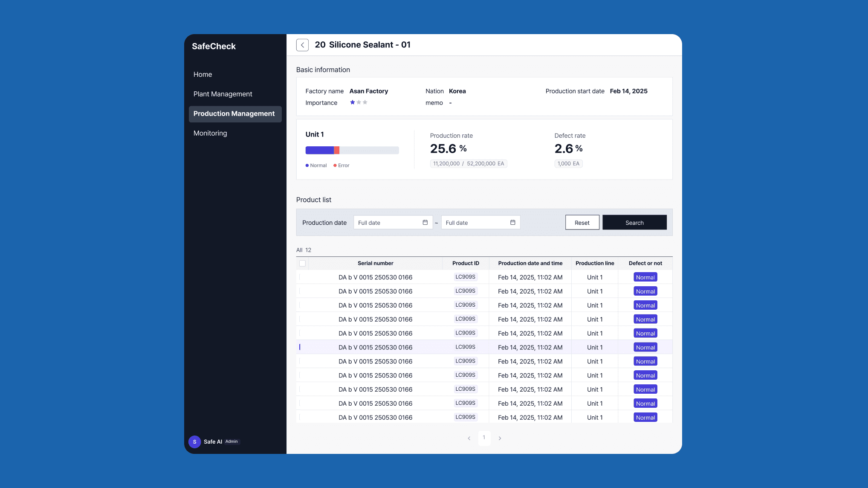
Task: Select the highlighted sixth row's checkbox
Action: (300, 347)
